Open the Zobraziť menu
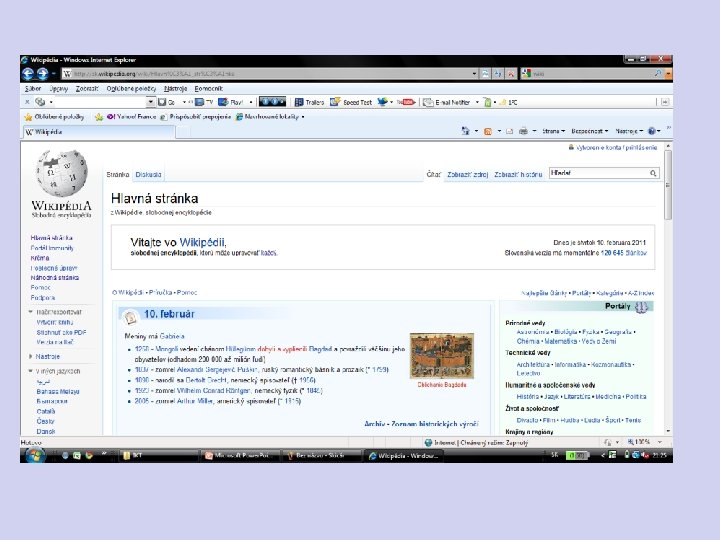This screenshot has height=540, width=720. pos(87,89)
